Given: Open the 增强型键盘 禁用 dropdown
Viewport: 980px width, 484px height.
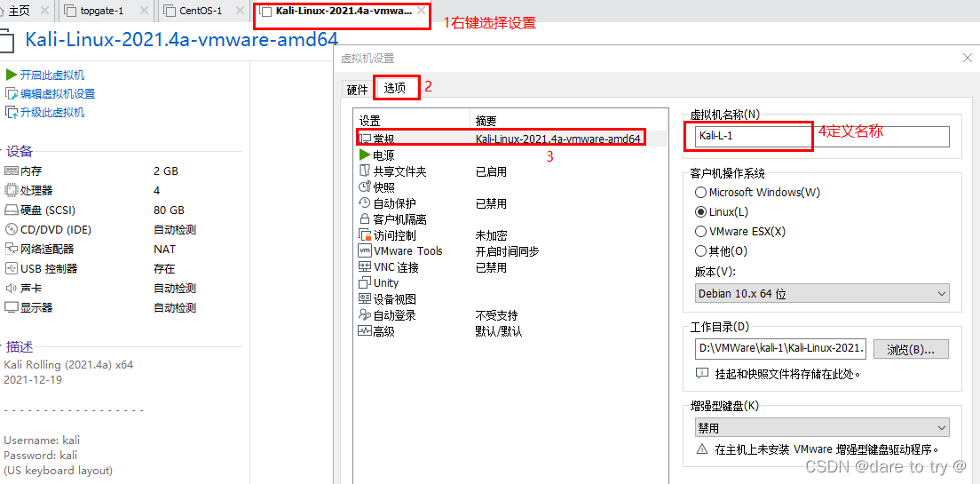Looking at the screenshot, I should [x=822, y=428].
